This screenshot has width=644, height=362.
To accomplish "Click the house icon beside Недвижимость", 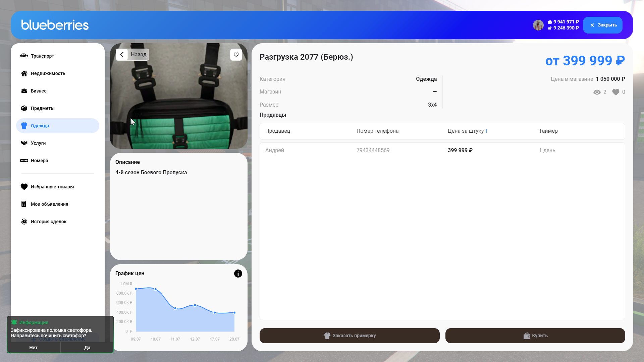I will point(24,73).
